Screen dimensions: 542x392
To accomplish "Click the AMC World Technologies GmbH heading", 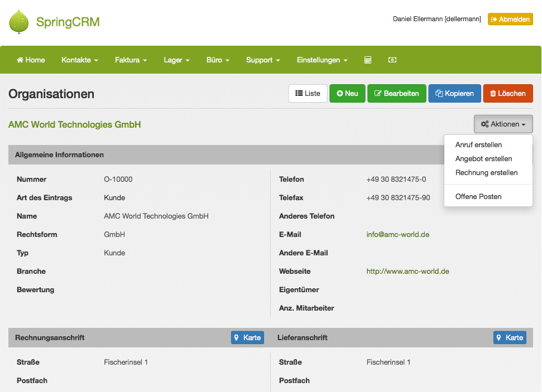I will point(75,124).
